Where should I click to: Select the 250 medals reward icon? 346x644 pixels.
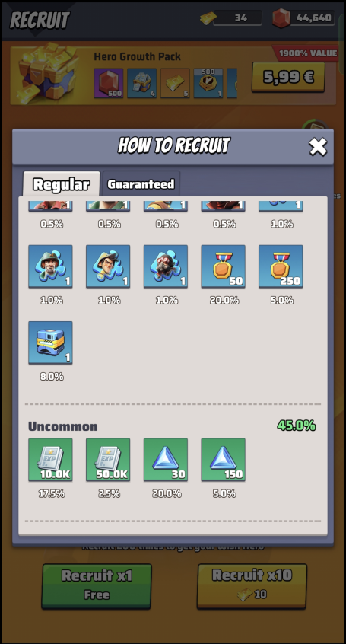281,266
